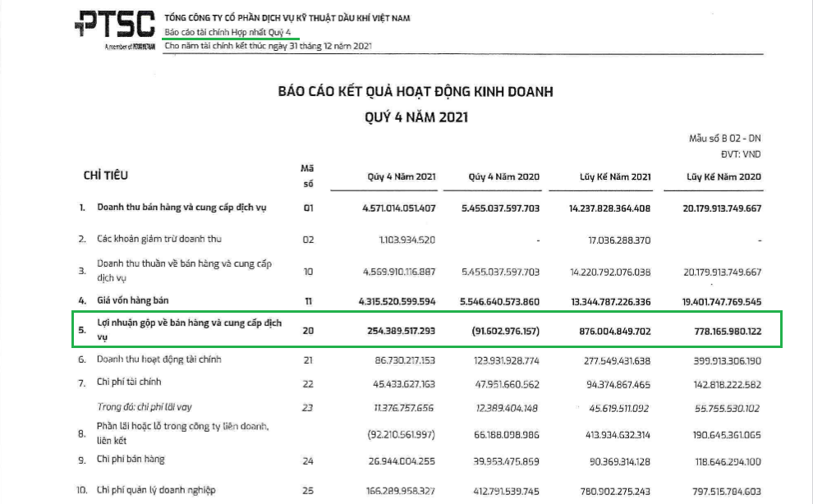Click negative value '(92.210.561.997)'
813x504 pixels.
pos(402,434)
